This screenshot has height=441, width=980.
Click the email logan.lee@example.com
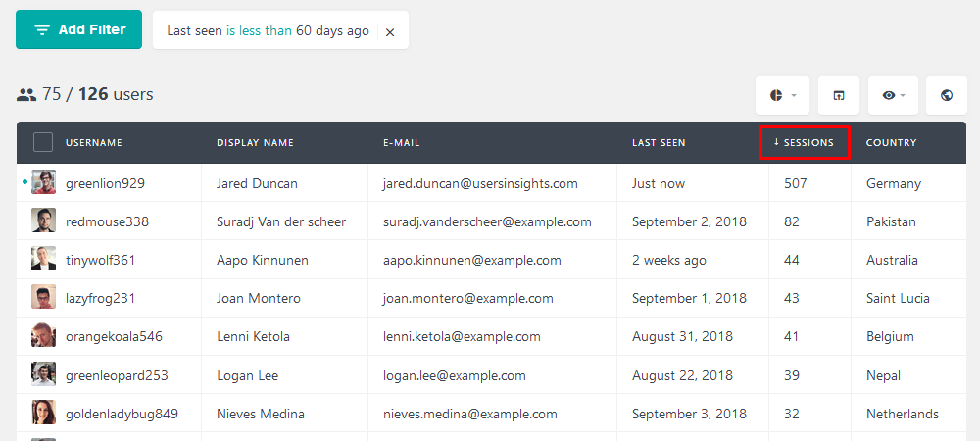click(455, 376)
